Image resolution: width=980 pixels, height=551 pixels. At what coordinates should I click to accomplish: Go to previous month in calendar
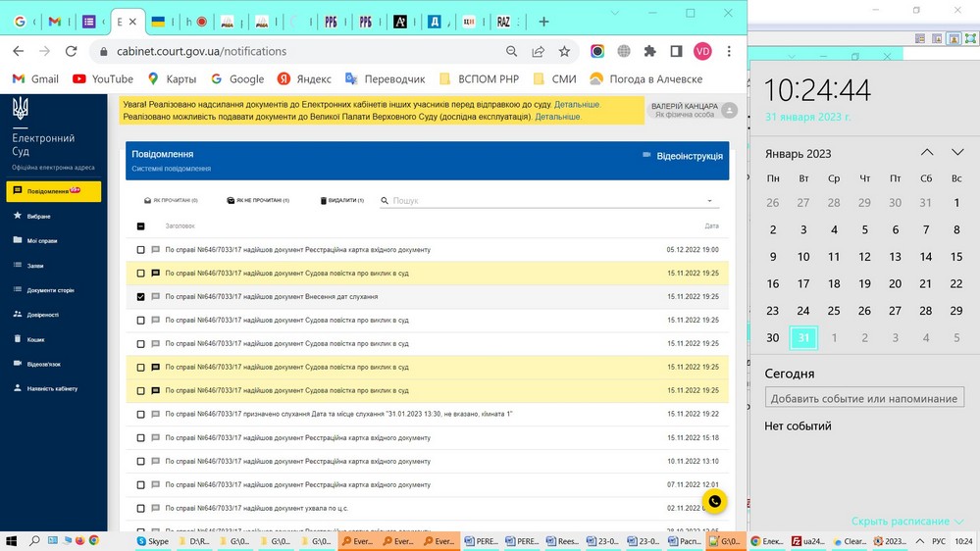pyautogui.click(x=927, y=152)
